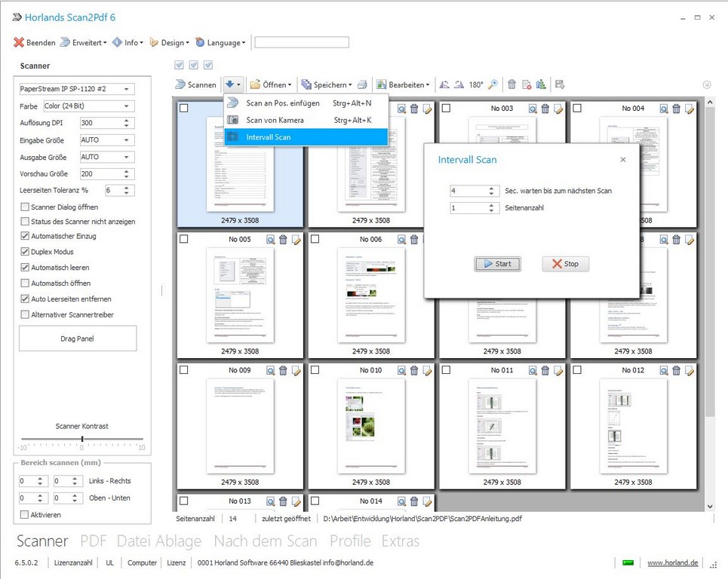This screenshot has height=579, width=728.
Task: Click the Drag Panel button
Action: (78, 339)
